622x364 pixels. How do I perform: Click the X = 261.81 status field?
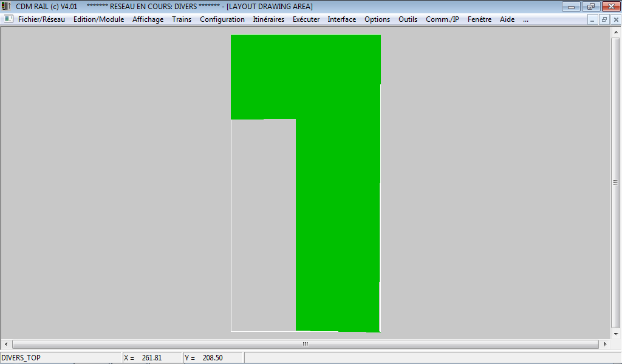point(152,358)
